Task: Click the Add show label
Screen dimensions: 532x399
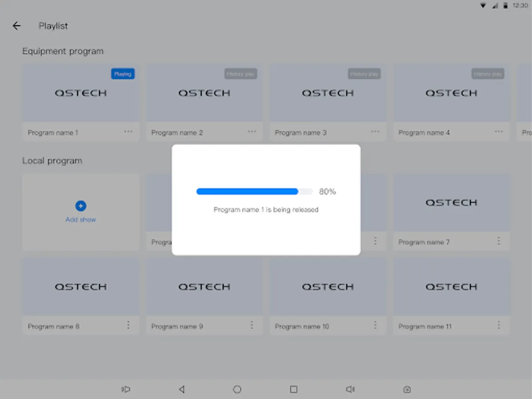Action: [x=81, y=219]
